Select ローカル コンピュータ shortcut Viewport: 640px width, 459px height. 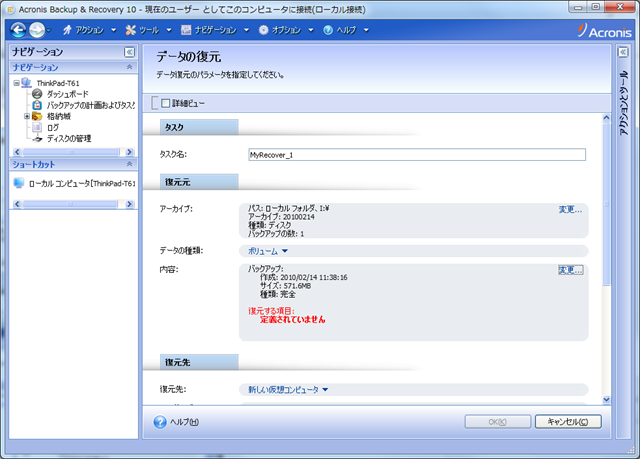click(x=82, y=184)
